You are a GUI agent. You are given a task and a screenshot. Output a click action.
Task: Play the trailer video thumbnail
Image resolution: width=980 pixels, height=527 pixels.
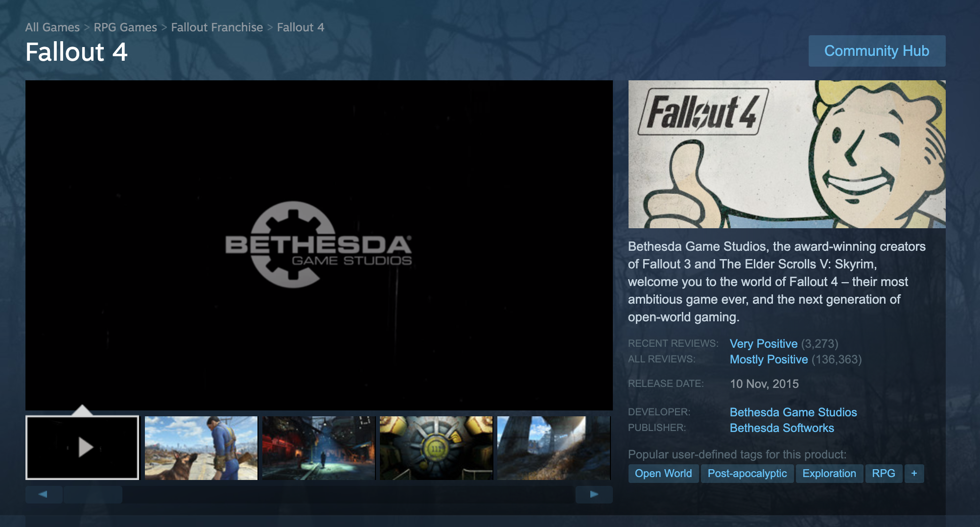(82, 447)
